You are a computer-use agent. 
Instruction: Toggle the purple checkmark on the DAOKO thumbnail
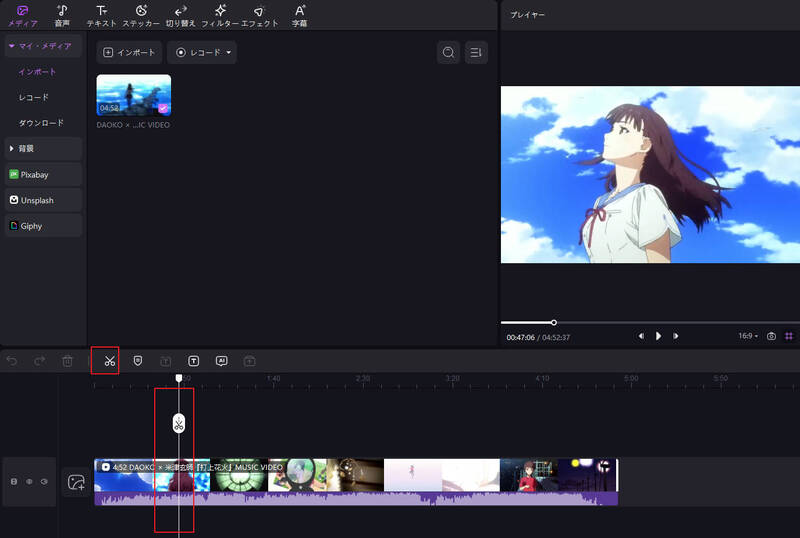163,108
